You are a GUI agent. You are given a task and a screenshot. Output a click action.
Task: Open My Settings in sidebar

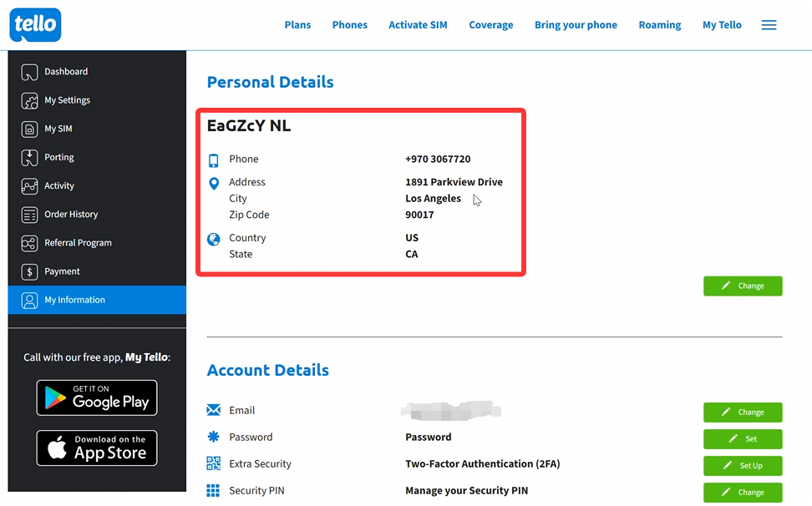(x=67, y=100)
